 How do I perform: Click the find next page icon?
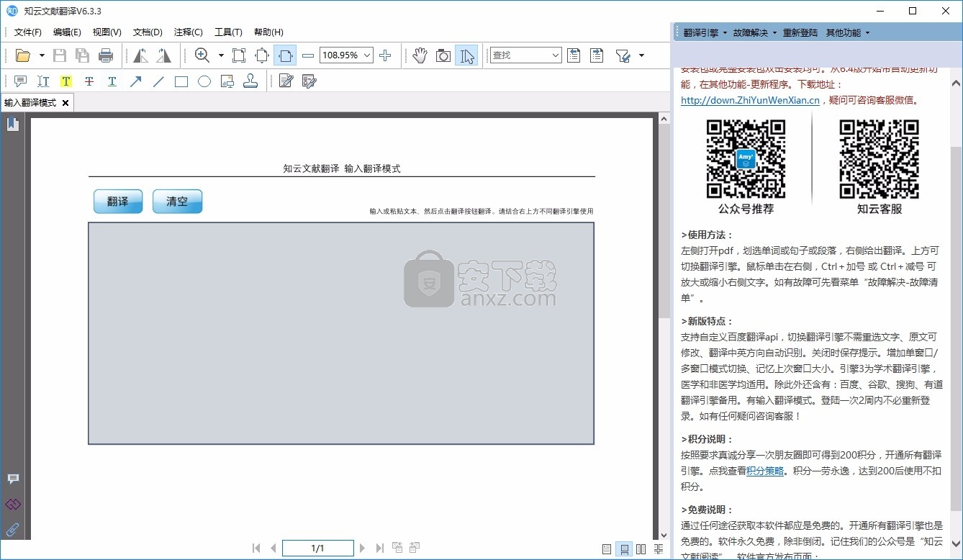pyautogui.click(x=597, y=55)
